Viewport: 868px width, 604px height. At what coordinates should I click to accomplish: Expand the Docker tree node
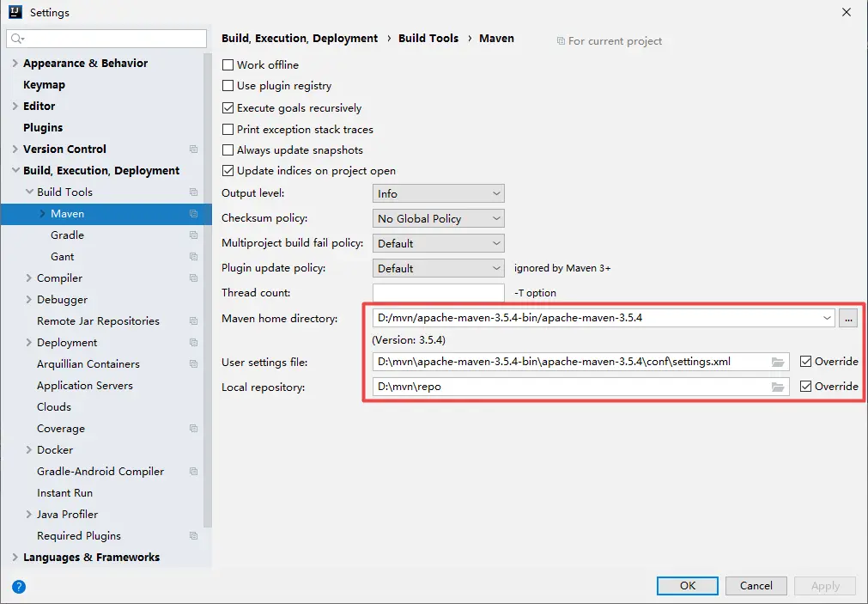click(29, 450)
